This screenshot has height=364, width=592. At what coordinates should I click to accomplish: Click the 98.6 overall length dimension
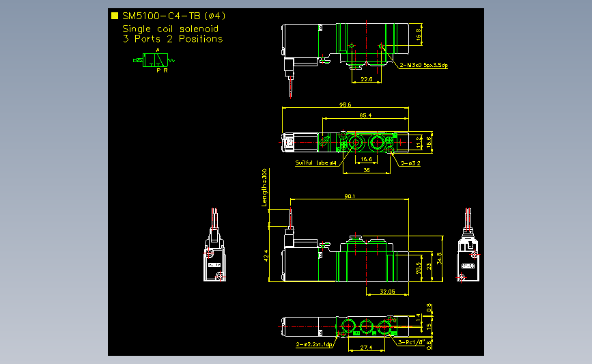345,104
